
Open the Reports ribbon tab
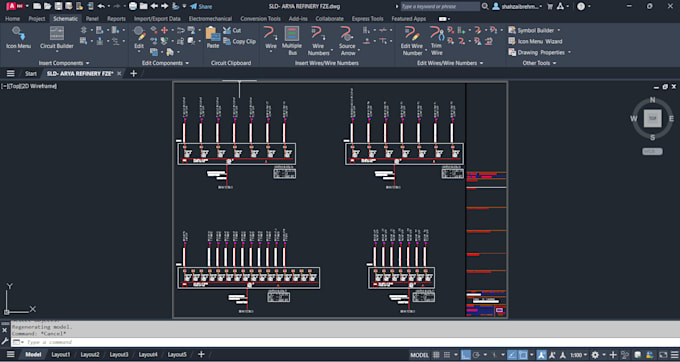116,19
